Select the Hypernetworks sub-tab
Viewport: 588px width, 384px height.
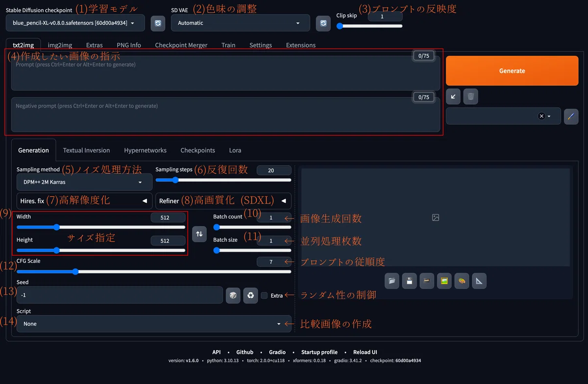pyautogui.click(x=145, y=150)
